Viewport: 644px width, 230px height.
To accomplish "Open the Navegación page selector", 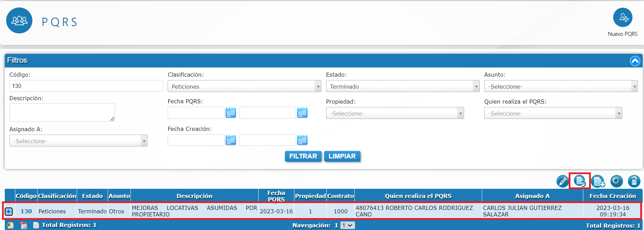I will pyautogui.click(x=348, y=225).
